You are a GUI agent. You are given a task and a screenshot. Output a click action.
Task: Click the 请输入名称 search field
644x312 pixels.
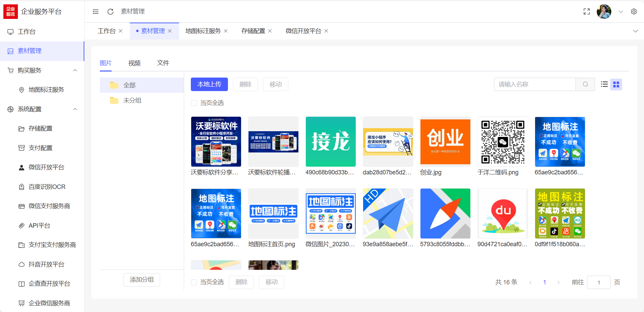[535, 84]
